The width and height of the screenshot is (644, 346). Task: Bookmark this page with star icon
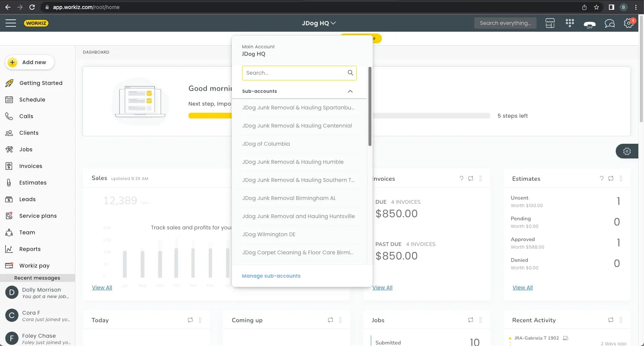[x=596, y=7]
